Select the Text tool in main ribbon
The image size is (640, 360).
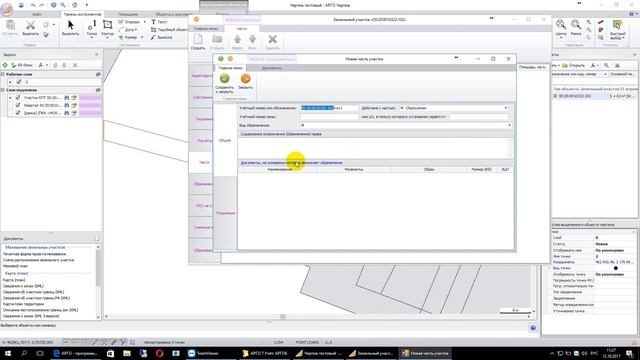coord(160,22)
